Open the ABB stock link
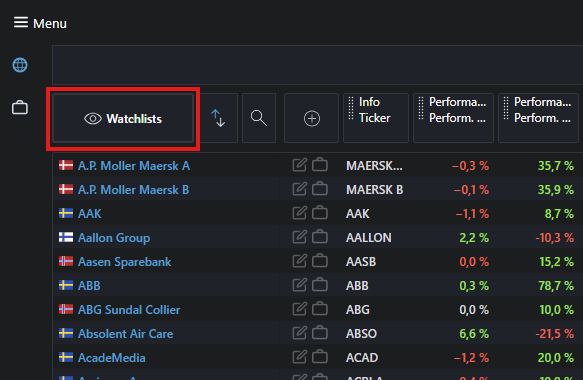583x380 pixels. coord(89,286)
